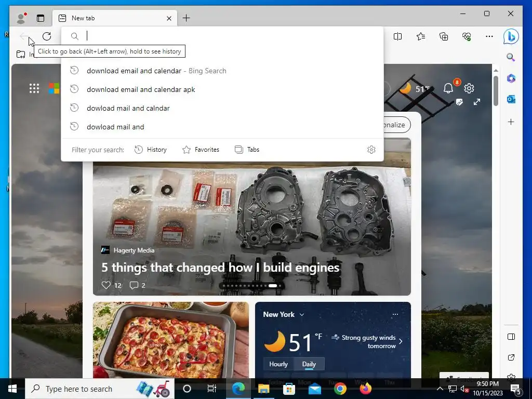
Task: Click the edit background icon
Action: tap(459, 102)
